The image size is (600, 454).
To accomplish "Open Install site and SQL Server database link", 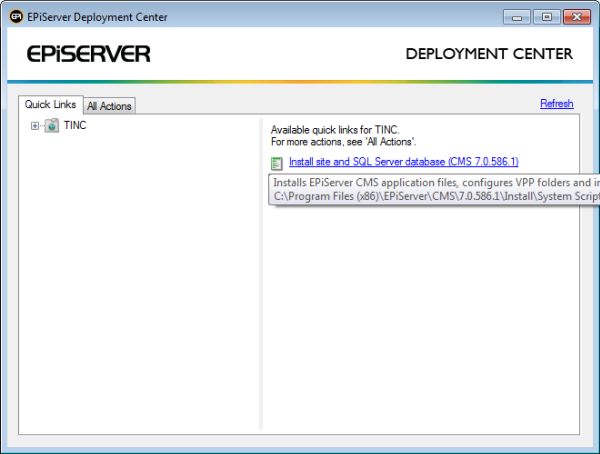I will click(x=403, y=162).
